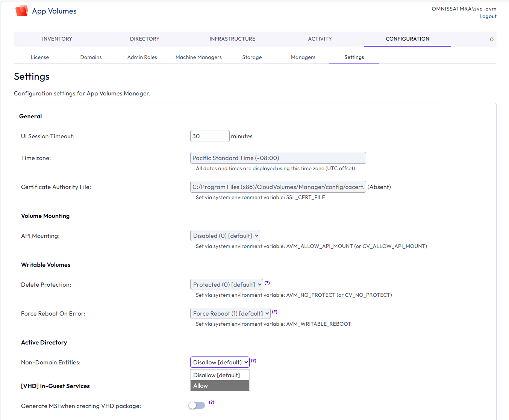Switch to the Inventory tab

point(57,39)
